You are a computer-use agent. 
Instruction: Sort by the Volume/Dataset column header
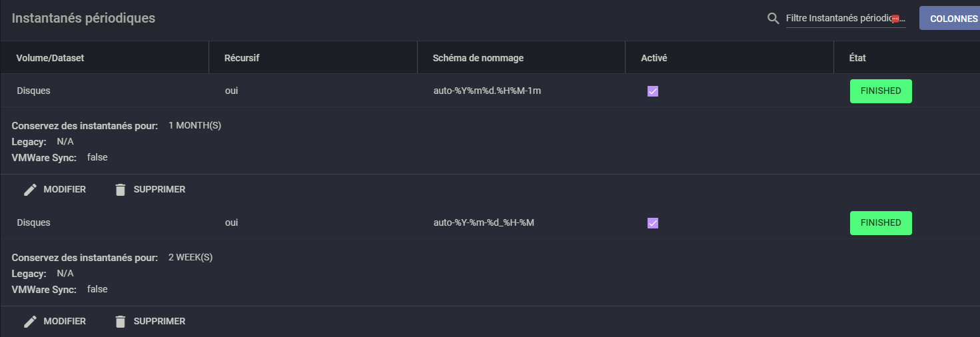tap(51, 58)
